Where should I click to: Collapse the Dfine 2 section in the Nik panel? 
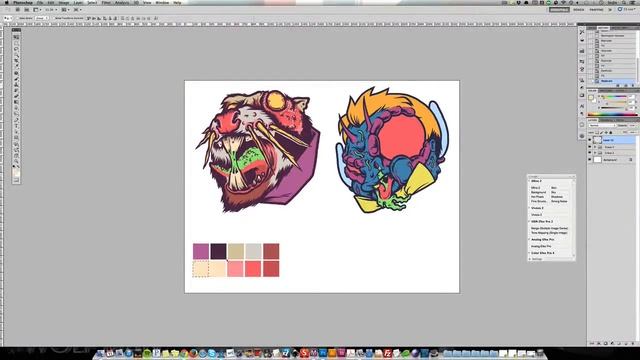pyautogui.click(x=529, y=181)
